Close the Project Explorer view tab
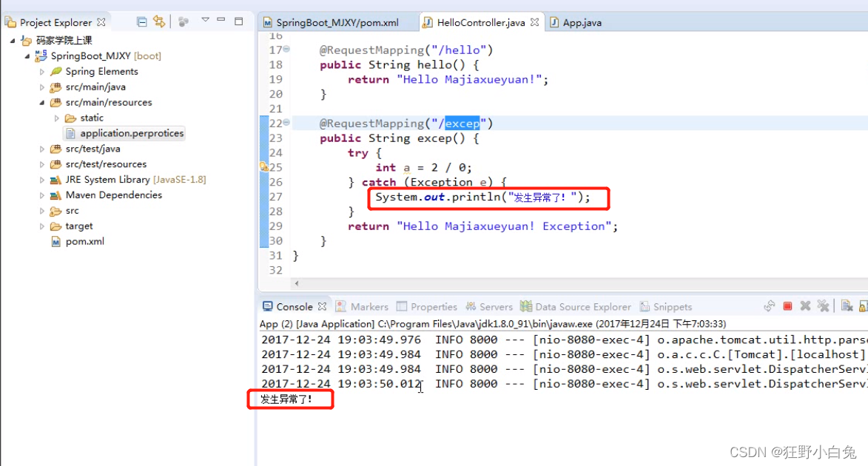 [x=101, y=22]
